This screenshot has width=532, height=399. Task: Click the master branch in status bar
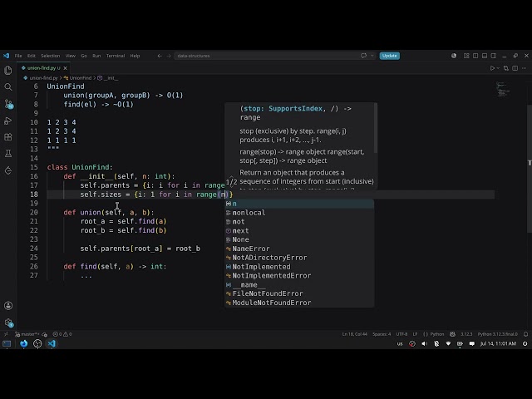point(29,334)
